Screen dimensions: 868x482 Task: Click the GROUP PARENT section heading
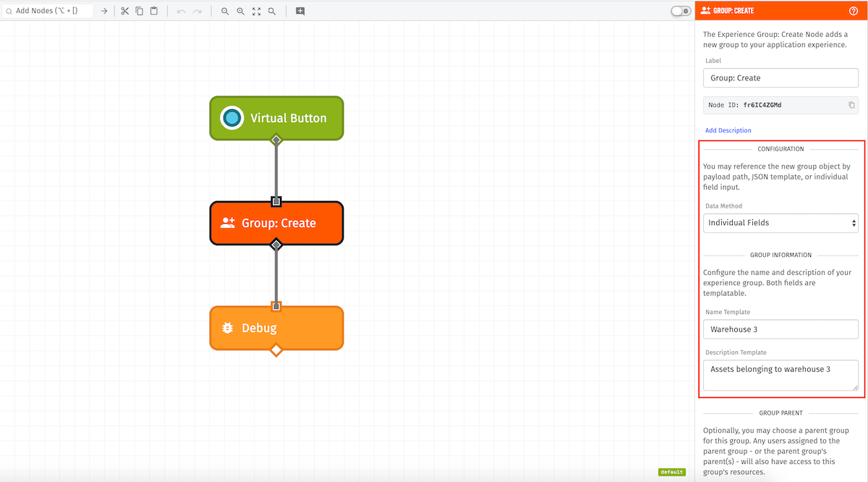click(780, 413)
